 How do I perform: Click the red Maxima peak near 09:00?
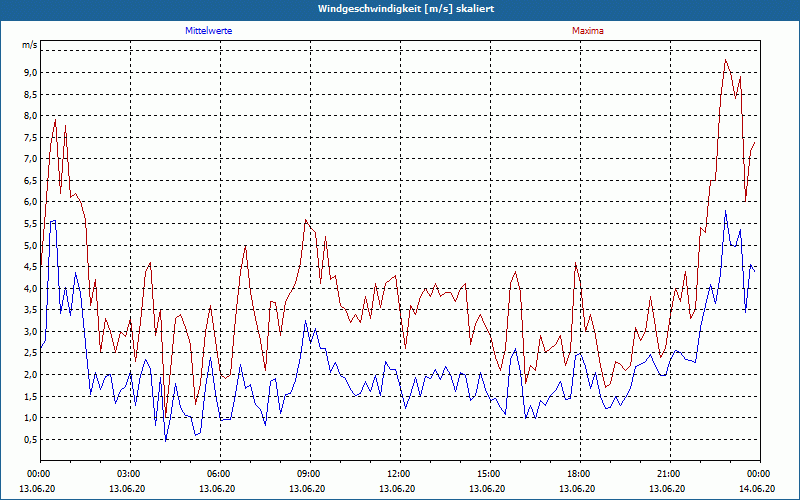click(306, 220)
